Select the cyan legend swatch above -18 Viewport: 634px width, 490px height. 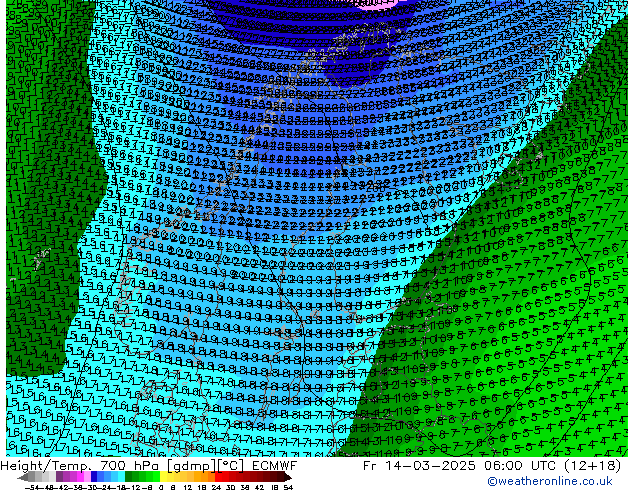(x=122, y=477)
